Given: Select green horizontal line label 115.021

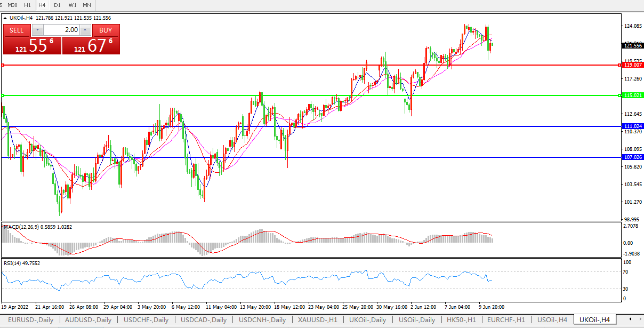Looking at the screenshot, I should pos(632,95).
